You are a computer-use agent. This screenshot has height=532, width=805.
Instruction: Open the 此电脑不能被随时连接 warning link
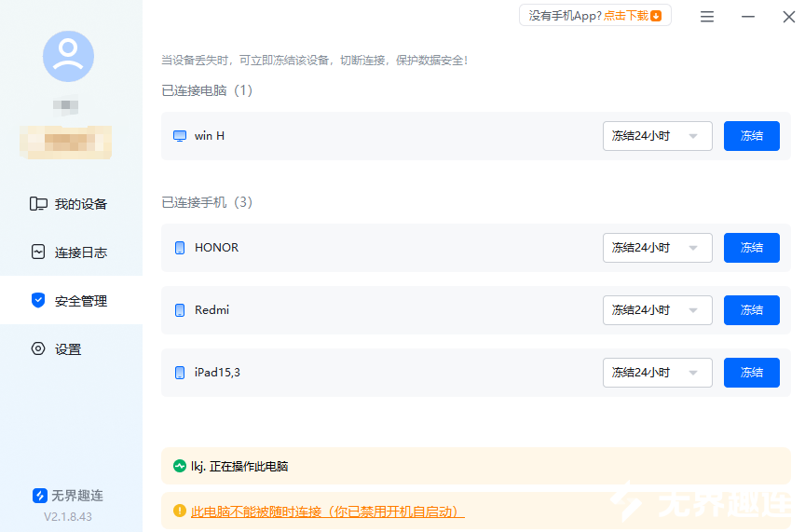[327, 512]
